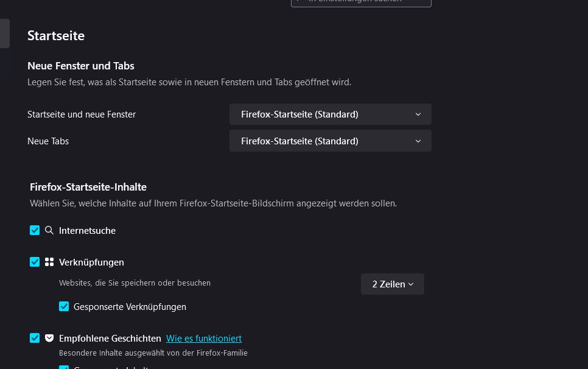Open the Neue Tabs dropdown

click(331, 141)
